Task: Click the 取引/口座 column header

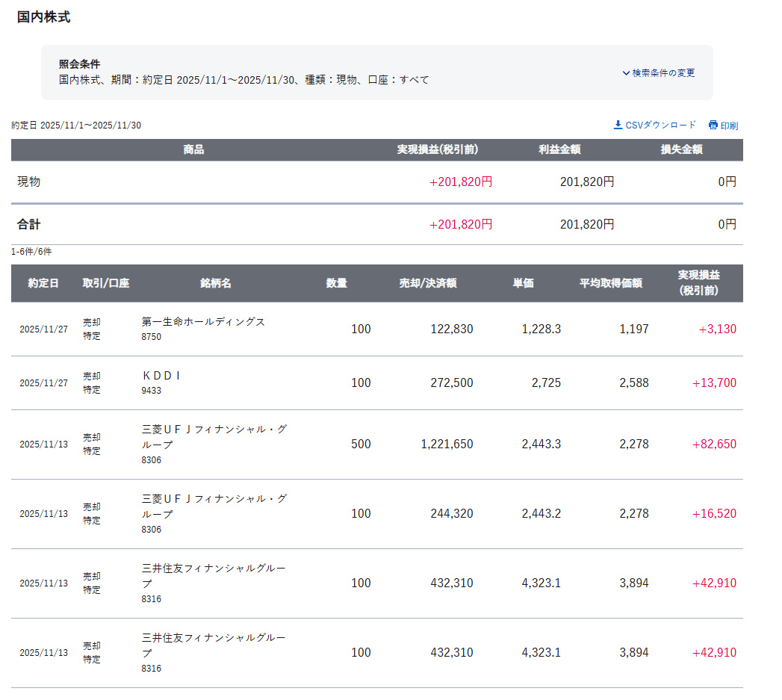Action: point(106,283)
